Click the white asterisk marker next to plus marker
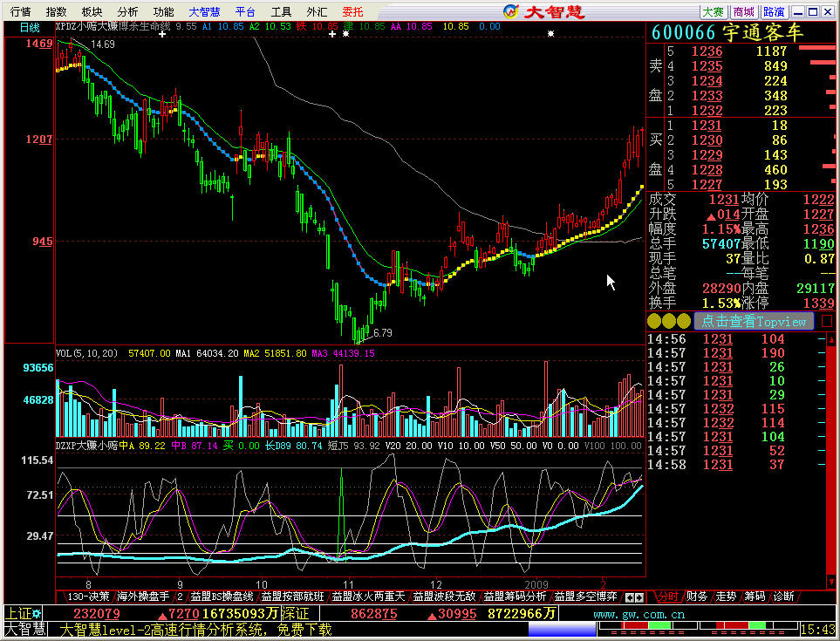 345,34
